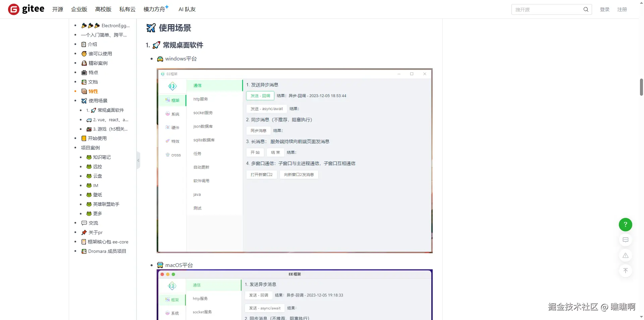The height and width of the screenshot is (320, 644).
Task: Click the 登录 link
Action: (x=605, y=9)
